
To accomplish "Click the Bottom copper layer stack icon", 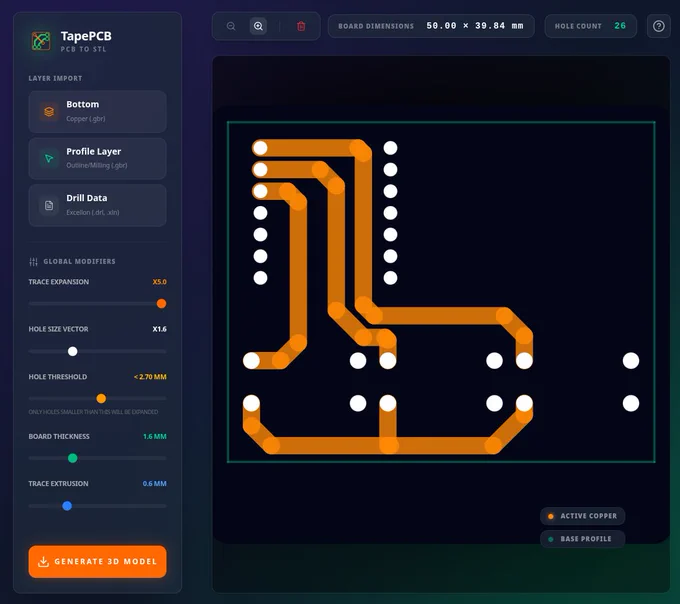I will 49,111.
